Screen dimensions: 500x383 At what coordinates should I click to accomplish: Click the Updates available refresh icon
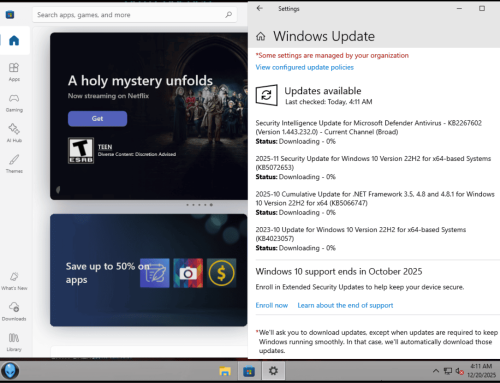tap(266, 95)
